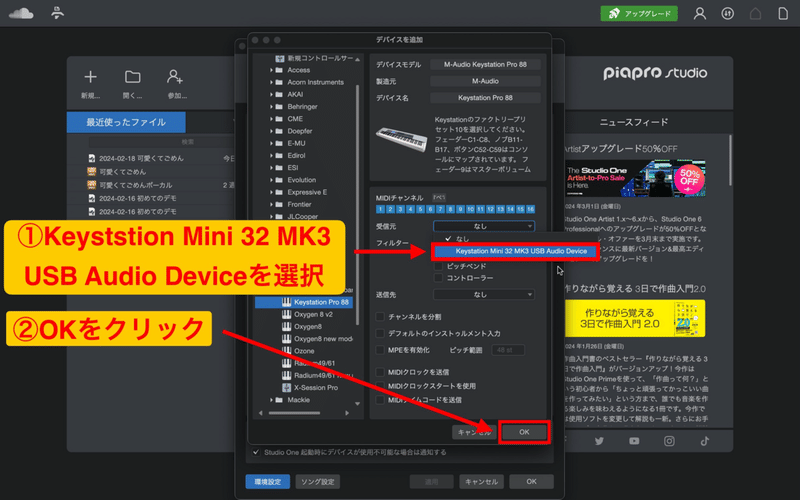The image size is (800, 500).
Task: Click the document page icon in top bar
Action: [783, 13]
